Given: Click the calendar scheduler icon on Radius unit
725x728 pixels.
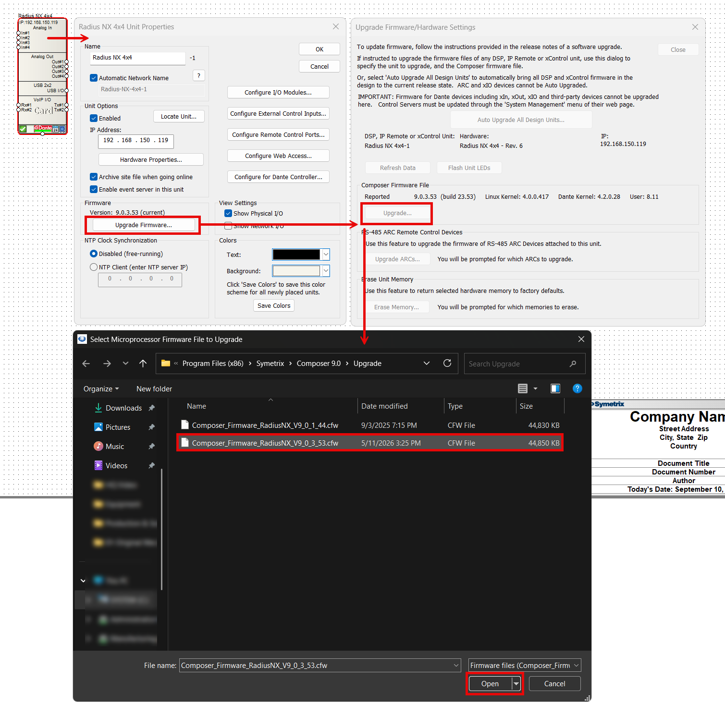Looking at the screenshot, I should (x=56, y=129).
